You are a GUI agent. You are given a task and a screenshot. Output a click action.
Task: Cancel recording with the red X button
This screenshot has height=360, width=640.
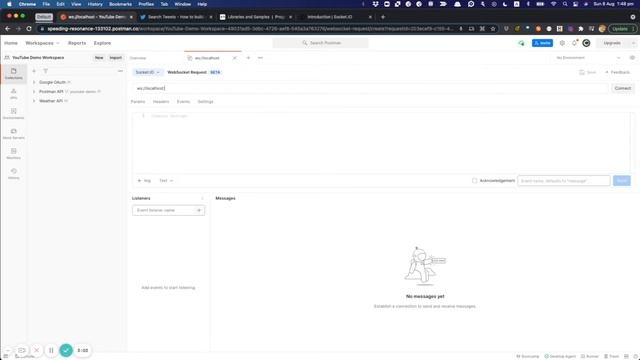point(36,350)
